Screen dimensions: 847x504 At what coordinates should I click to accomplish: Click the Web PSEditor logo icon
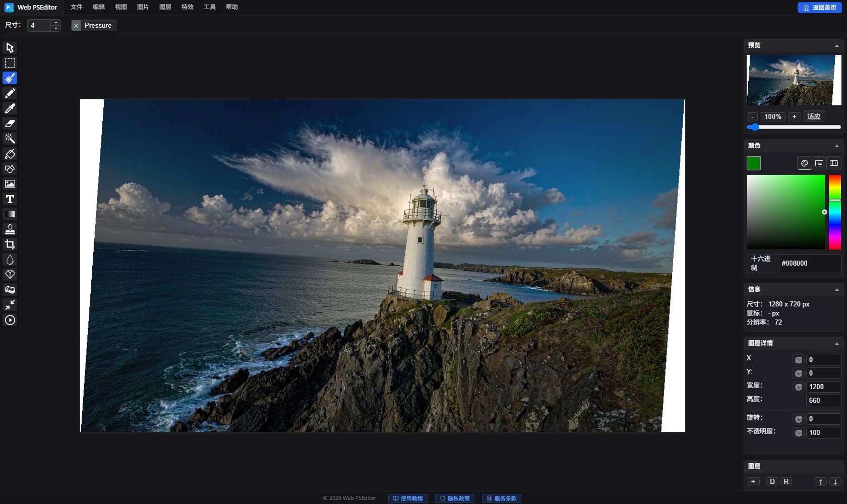(9, 8)
